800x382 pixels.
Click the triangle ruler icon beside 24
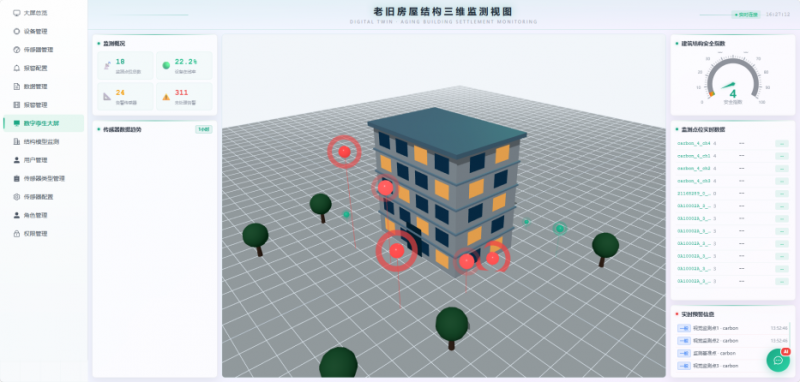pos(107,96)
